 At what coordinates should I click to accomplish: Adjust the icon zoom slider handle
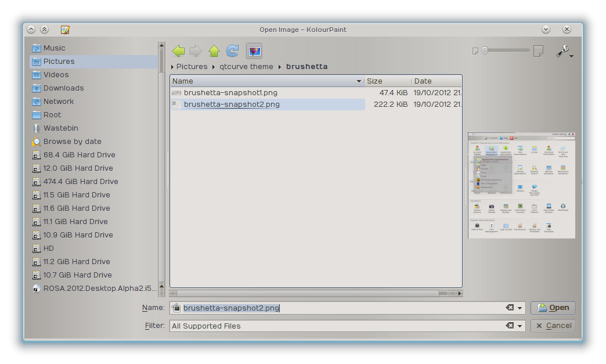click(x=485, y=51)
